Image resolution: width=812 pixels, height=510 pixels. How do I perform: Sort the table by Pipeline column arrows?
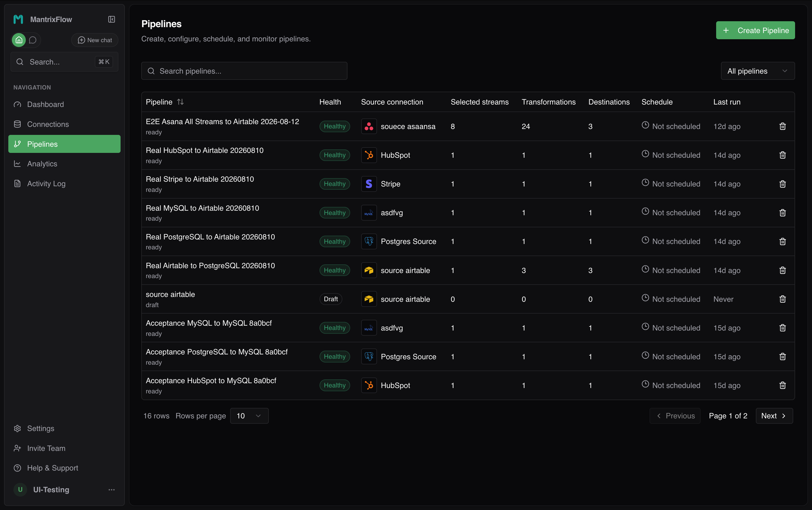point(180,102)
